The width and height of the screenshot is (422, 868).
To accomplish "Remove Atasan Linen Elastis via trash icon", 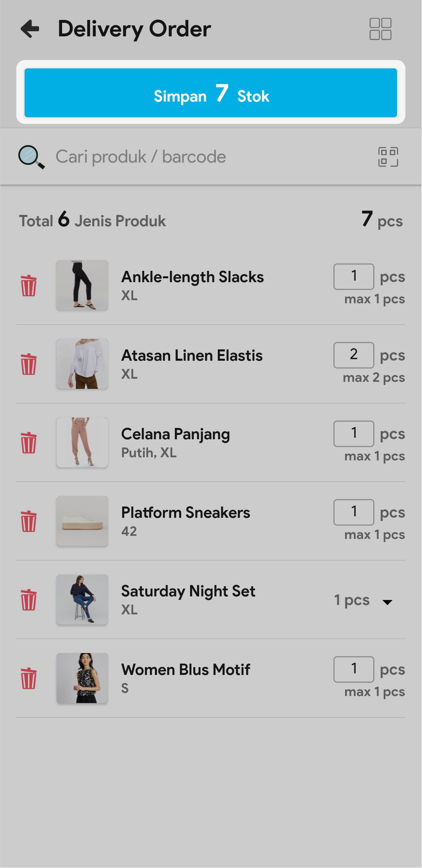I will 28,364.
